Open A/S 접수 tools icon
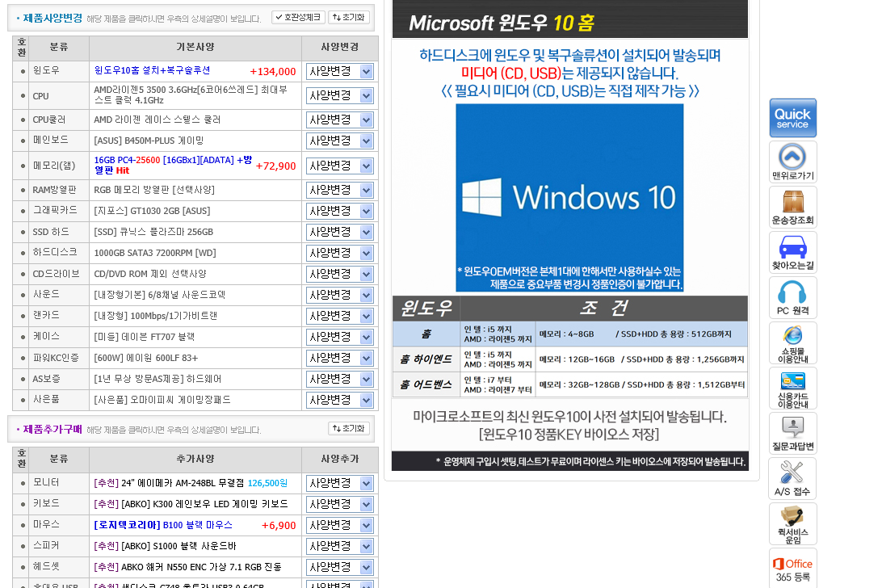The image size is (882, 588). (x=792, y=479)
